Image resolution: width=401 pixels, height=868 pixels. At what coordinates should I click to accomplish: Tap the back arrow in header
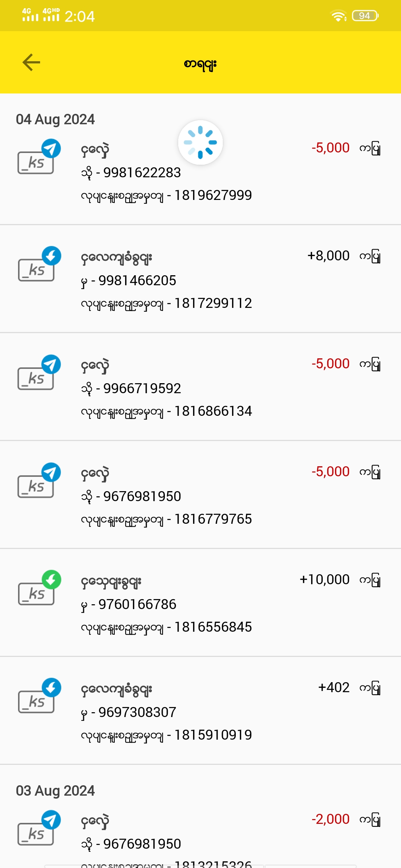point(32,62)
